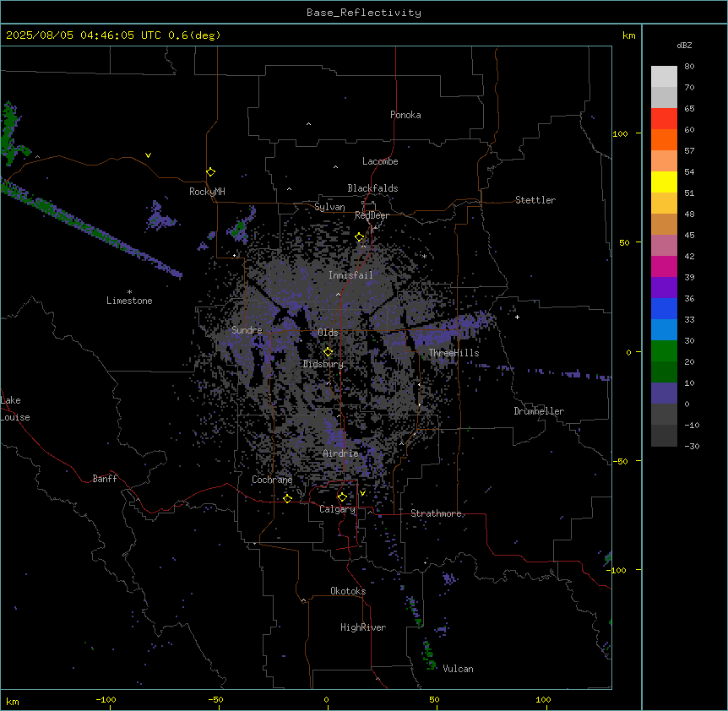Click the magenta 42 dBZ legend swatch
Image resolution: width=728 pixels, height=711 pixels.
[x=664, y=266]
